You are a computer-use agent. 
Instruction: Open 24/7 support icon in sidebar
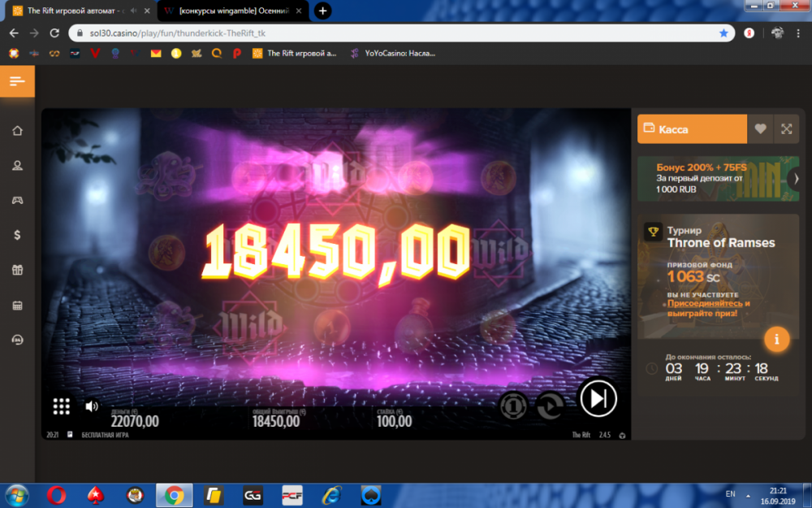tap(17, 341)
